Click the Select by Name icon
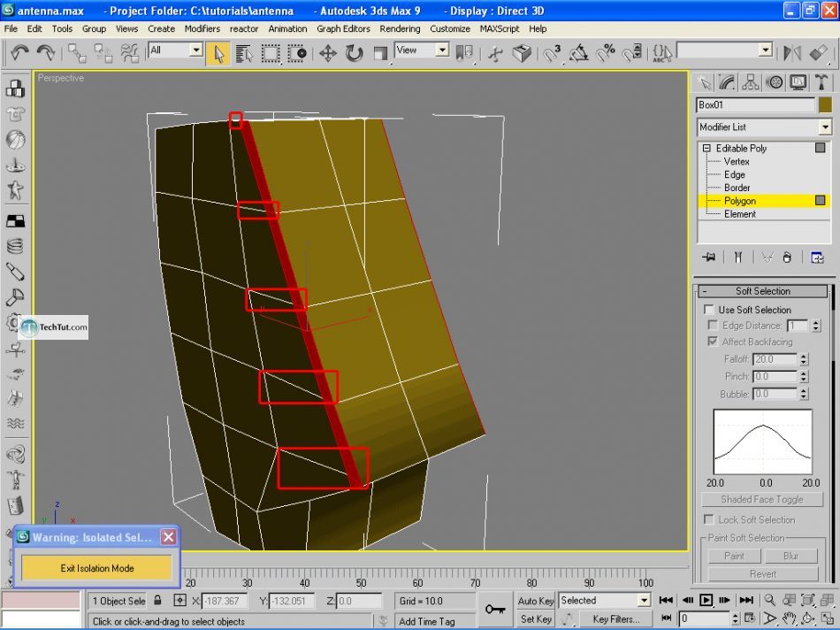Screen dimensions: 840x630 point(244,54)
